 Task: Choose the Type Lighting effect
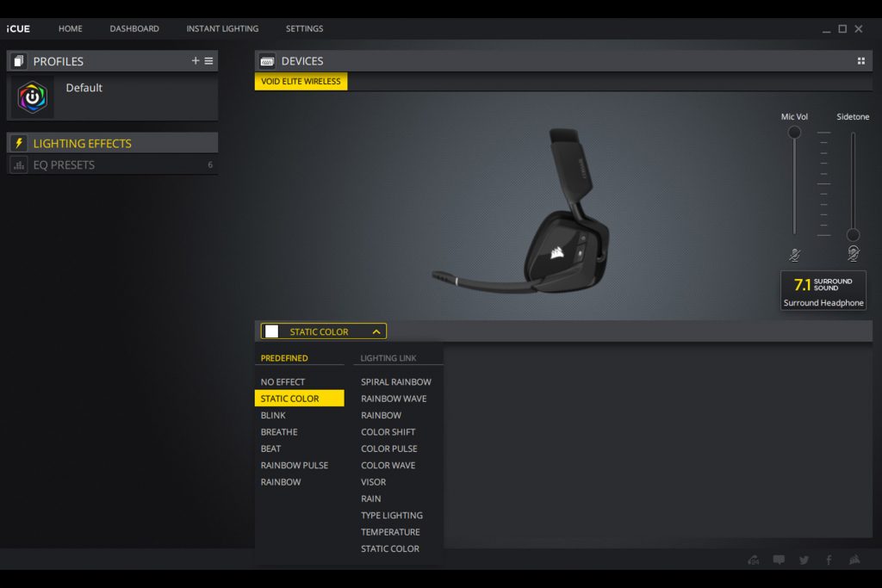coord(392,516)
